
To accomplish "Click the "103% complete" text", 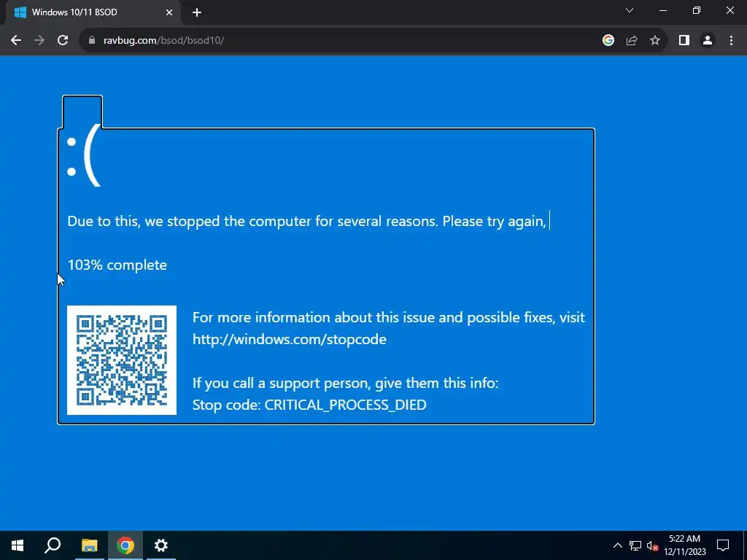I will 117,265.
